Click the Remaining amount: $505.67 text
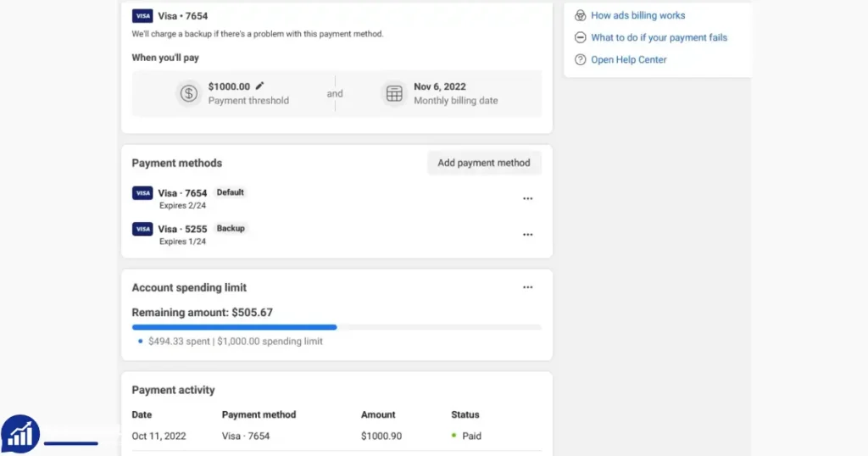Screen dimensions: 868x456 [202, 312]
